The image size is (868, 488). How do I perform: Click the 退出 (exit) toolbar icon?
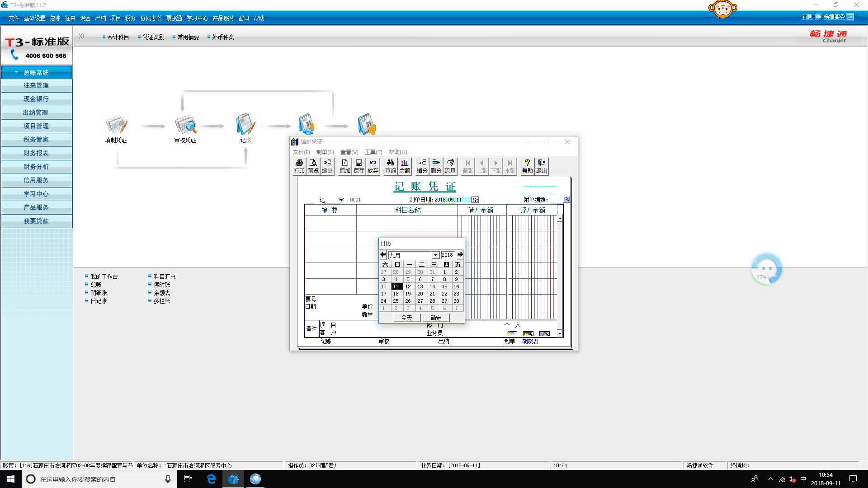coord(542,166)
